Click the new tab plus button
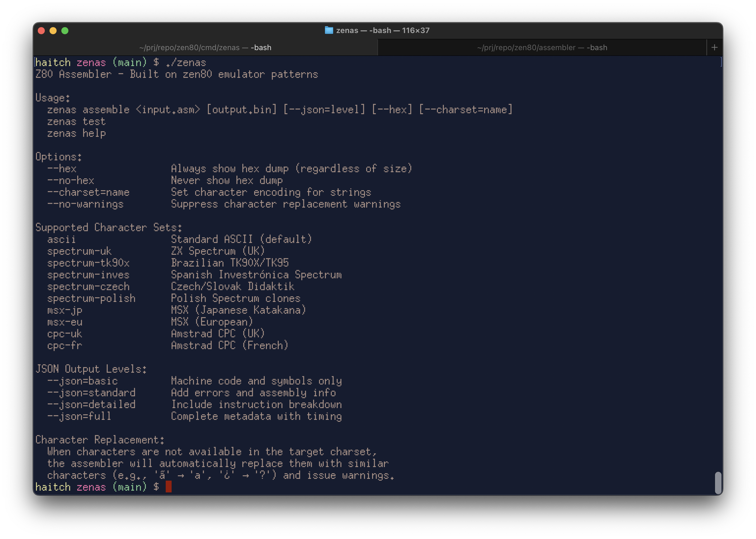The height and width of the screenshot is (539, 756). 714,47
